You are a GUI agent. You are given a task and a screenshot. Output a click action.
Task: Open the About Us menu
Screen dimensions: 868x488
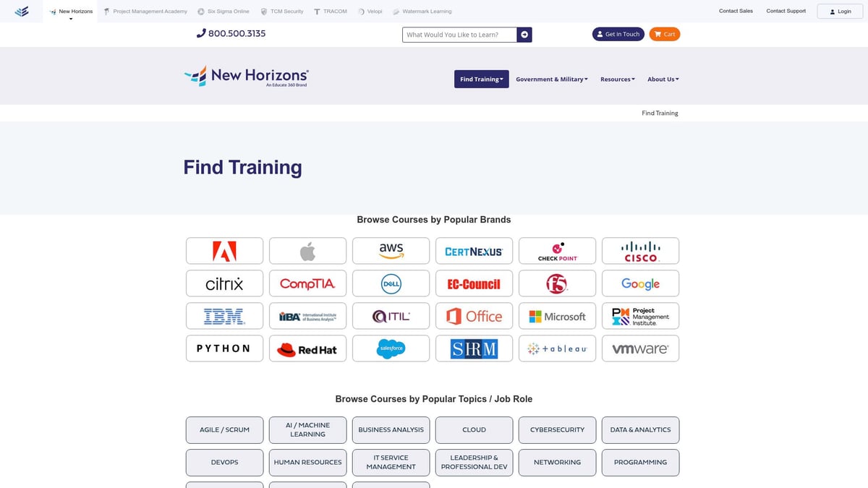point(663,79)
